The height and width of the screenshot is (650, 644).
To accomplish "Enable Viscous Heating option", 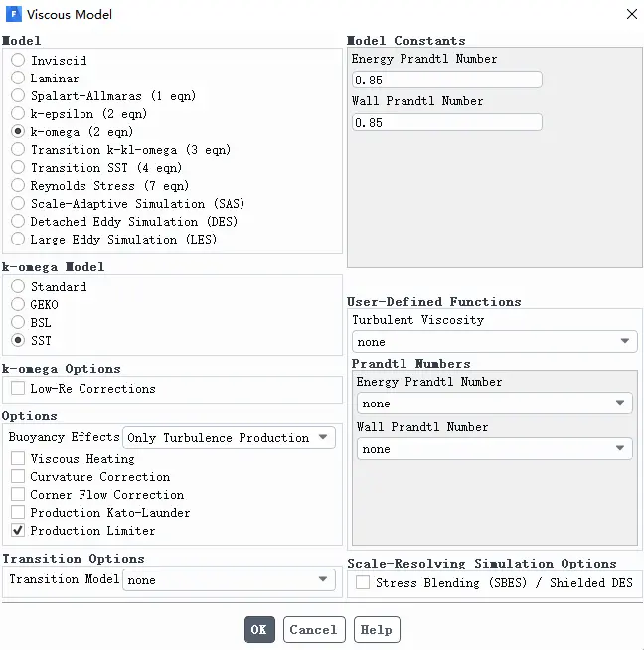I will pos(18,458).
